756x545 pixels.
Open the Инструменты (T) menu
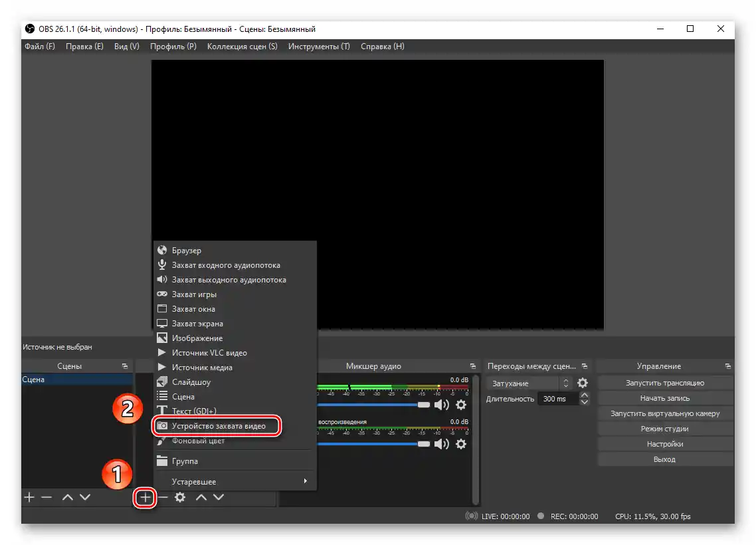coord(319,47)
